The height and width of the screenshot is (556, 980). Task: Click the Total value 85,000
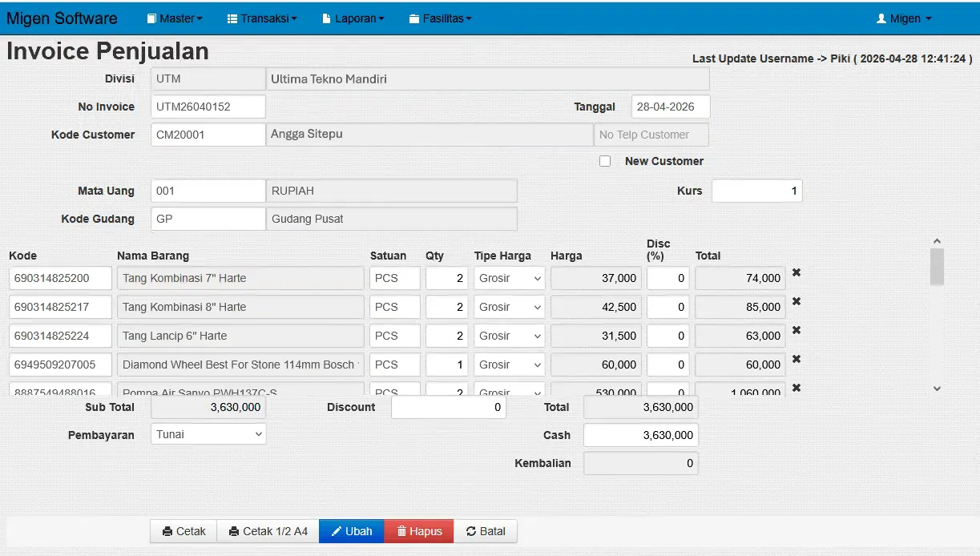point(740,307)
